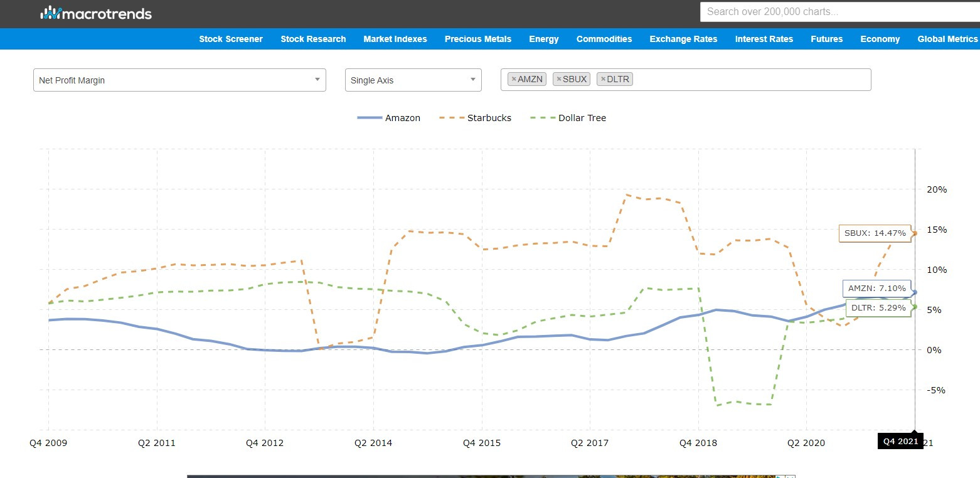Click Dollar Tree endpoint dot on chart

(915, 307)
